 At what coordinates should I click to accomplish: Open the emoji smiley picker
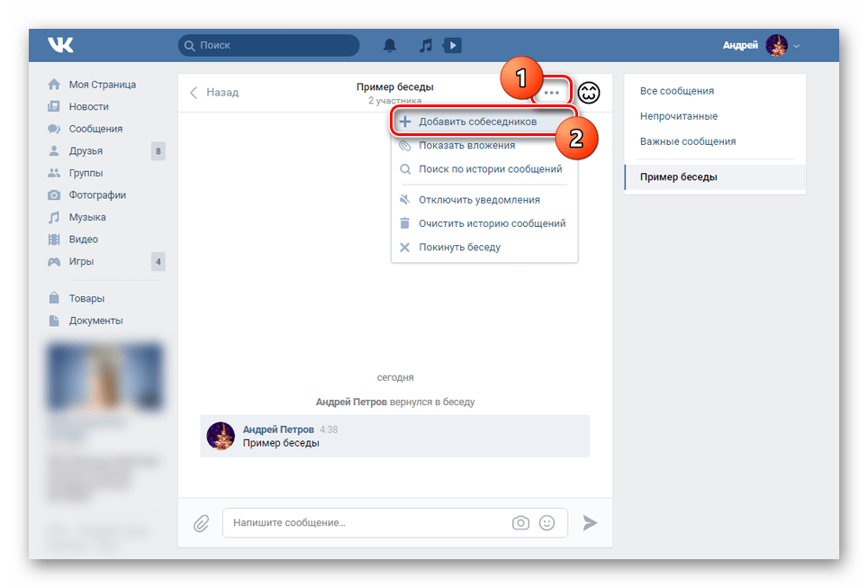(x=547, y=522)
